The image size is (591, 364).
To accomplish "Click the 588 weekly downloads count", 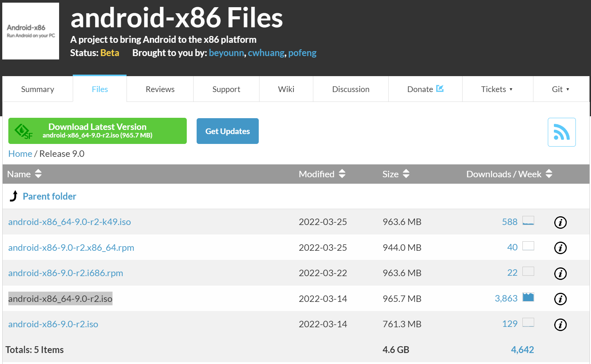I will [510, 222].
